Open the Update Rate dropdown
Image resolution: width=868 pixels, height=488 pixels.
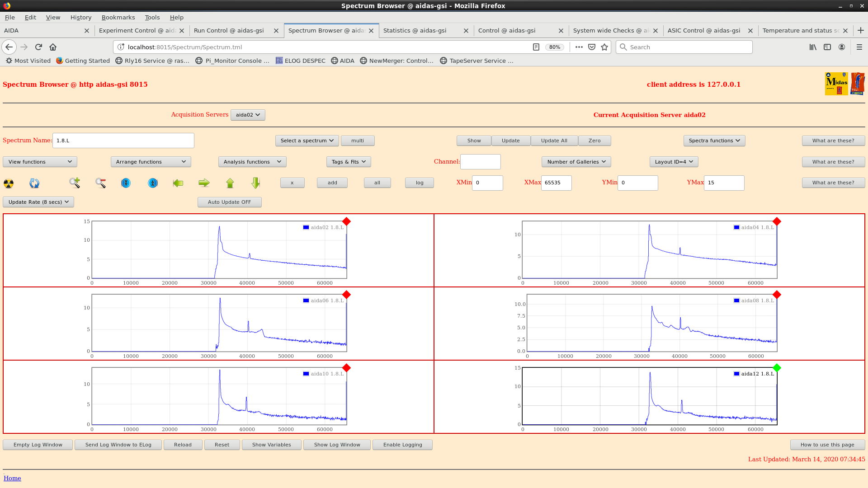pyautogui.click(x=38, y=202)
